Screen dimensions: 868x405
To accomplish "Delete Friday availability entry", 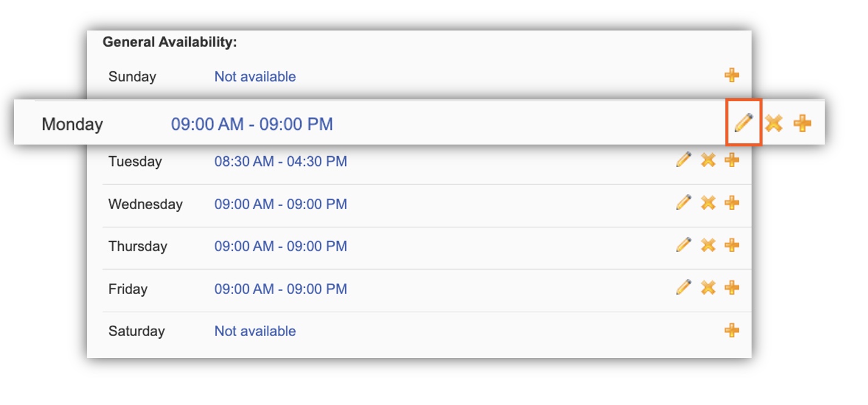I will tap(708, 287).
